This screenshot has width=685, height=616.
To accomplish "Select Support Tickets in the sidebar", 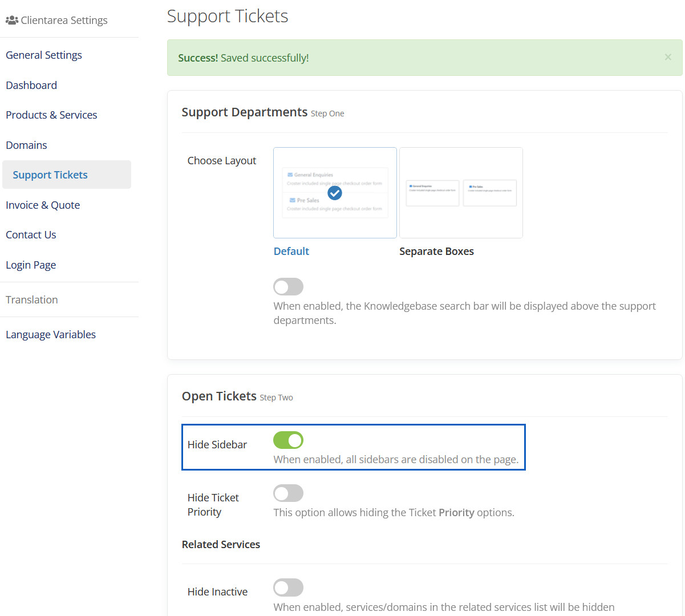I will (50, 175).
